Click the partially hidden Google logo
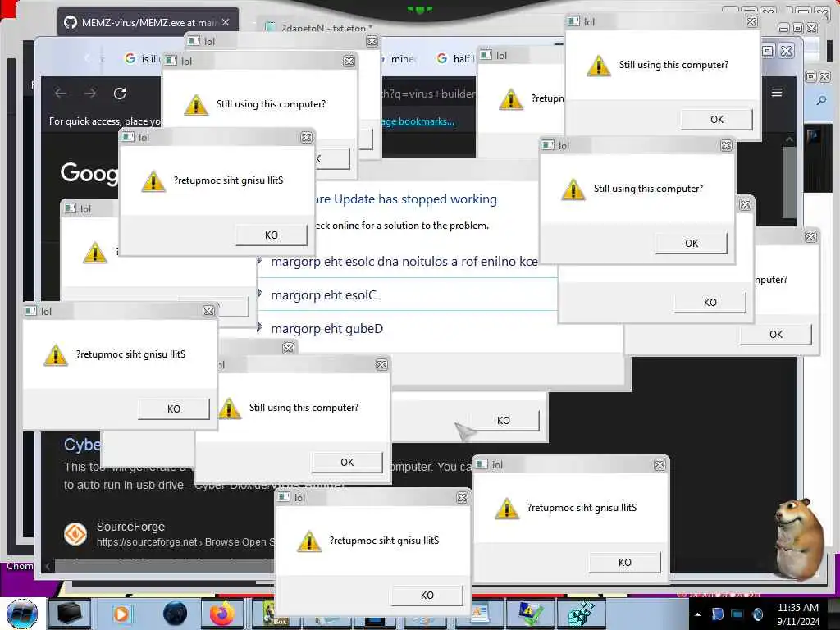This screenshot has height=630, width=840. (89, 174)
